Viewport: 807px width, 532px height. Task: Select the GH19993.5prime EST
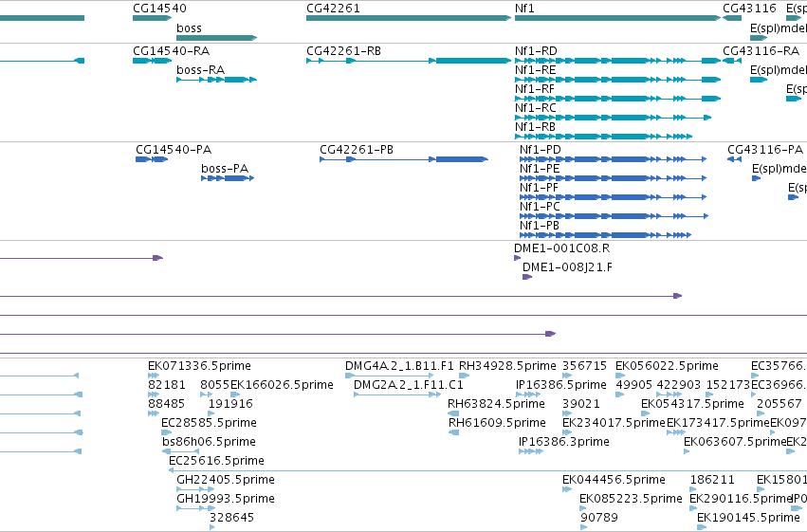tap(195, 509)
